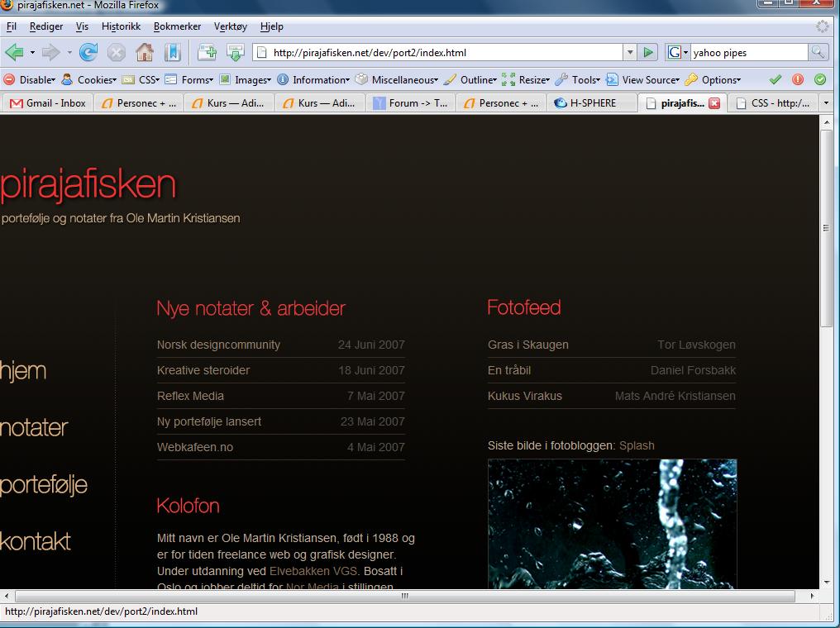Viewport: 840px width, 628px height.
Task: Switch to the Forum tab
Action: pos(410,103)
